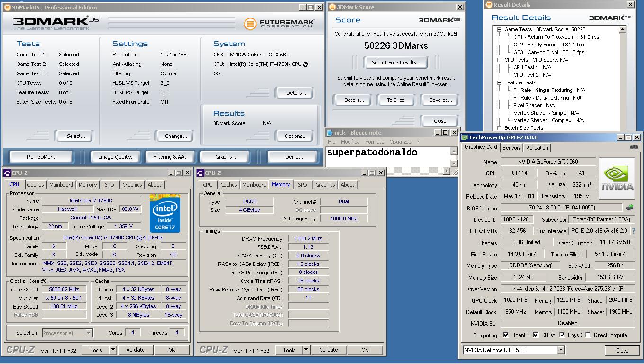Image resolution: width=644 pixels, height=364 pixels.
Task: Click the Result Details scrollbar up arrow
Action: pyautogui.click(x=623, y=29)
